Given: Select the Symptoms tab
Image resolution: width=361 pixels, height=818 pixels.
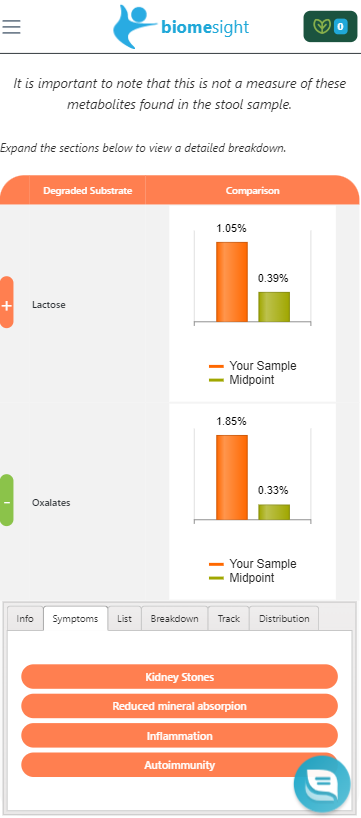Looking at the screenshot, I should 75,619.
